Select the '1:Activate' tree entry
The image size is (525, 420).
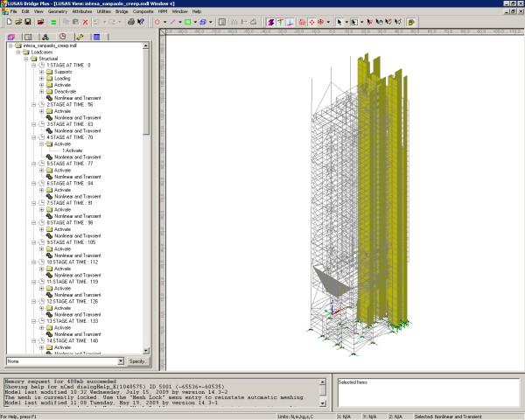click(72, 150)
